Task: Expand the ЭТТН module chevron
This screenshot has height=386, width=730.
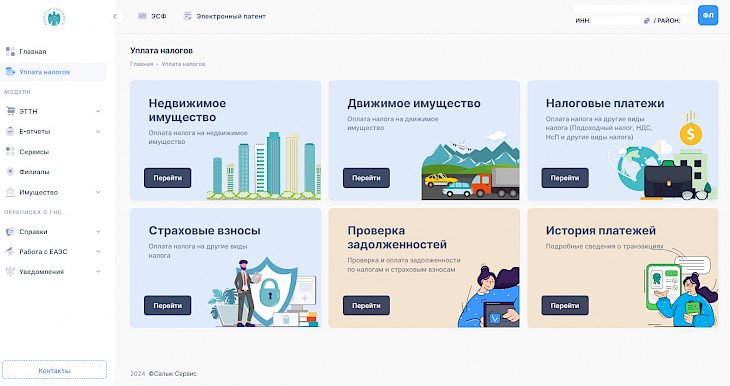Action: [98, 111]
